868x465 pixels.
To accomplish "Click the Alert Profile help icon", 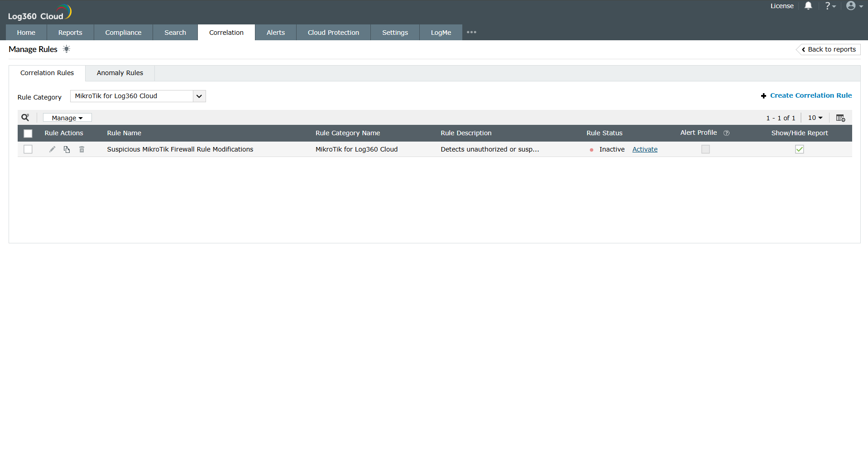I will [x=726, y=133].
